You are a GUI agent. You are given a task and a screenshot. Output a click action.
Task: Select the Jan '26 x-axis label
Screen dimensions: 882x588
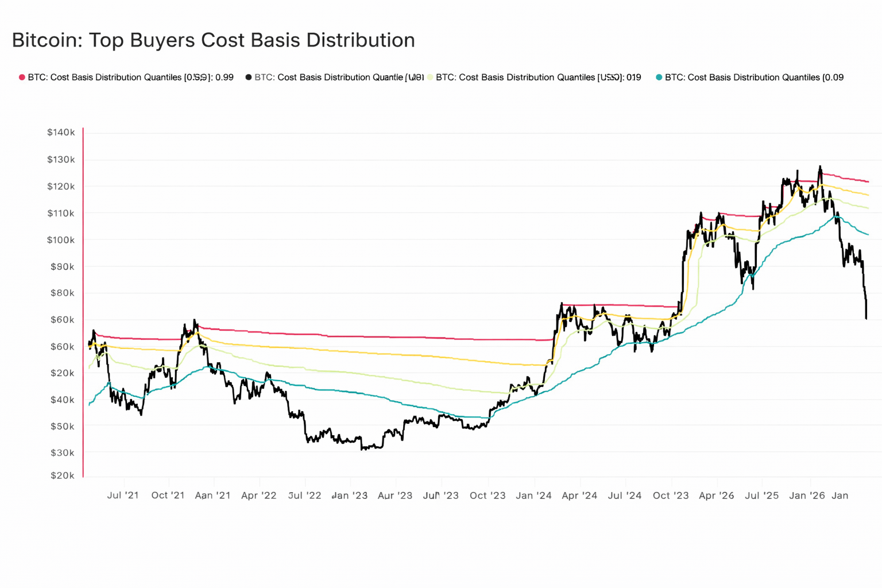point(807,495)
